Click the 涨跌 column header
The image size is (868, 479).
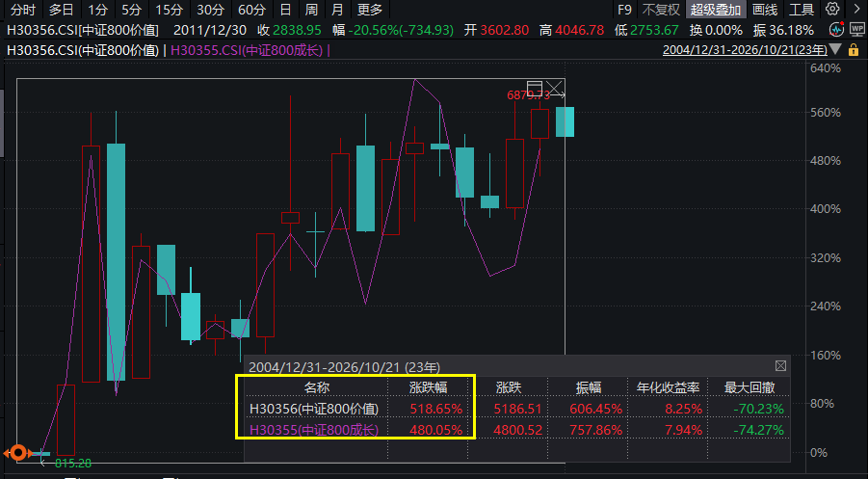510,387
